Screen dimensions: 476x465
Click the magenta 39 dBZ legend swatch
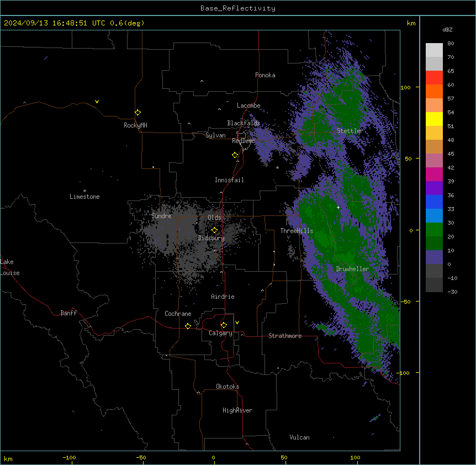434,174
